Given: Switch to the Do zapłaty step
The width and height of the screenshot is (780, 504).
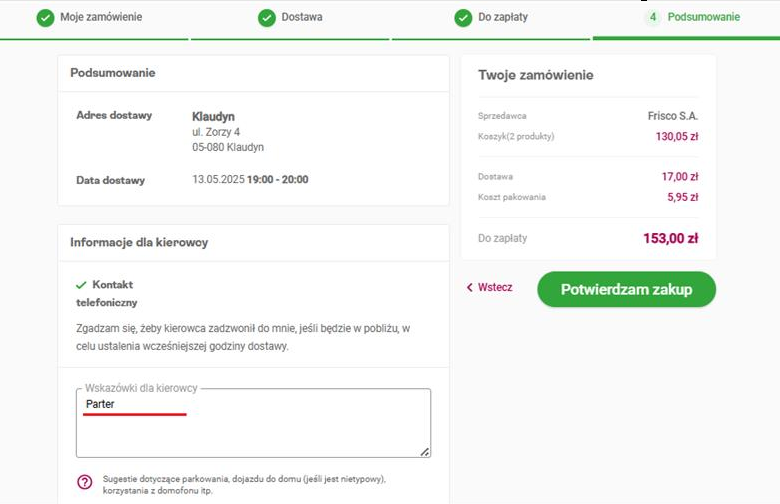Looking at the screenshot, I should [505, 18].
